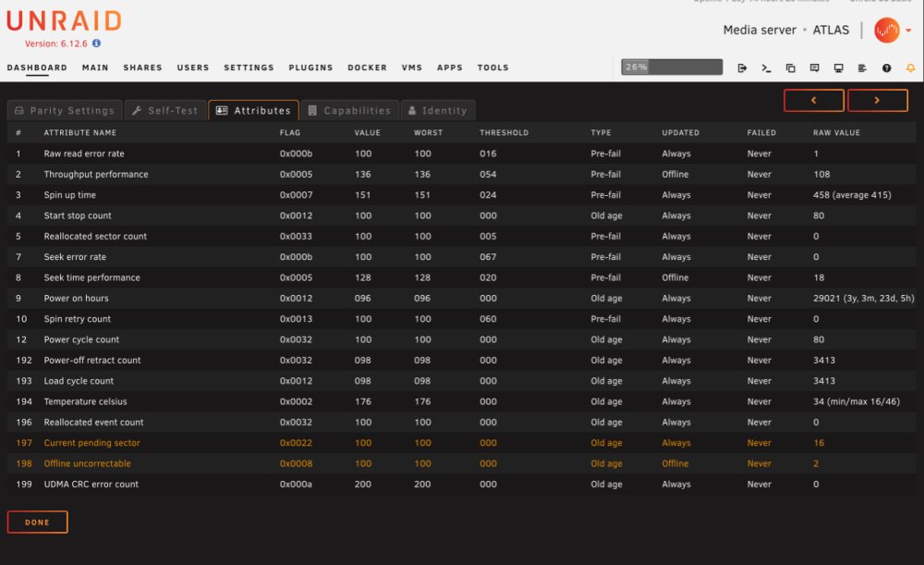Click the Media server description text

(x=760, y=31)
